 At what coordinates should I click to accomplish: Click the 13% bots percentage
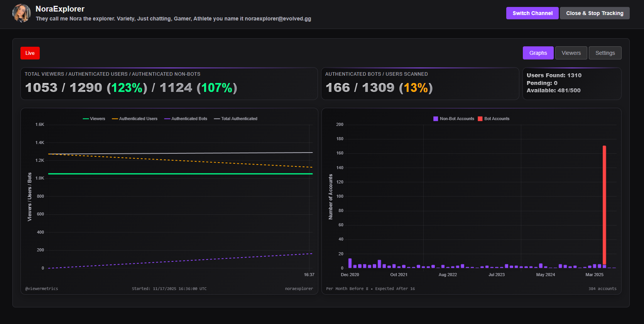tap(416, 88)
